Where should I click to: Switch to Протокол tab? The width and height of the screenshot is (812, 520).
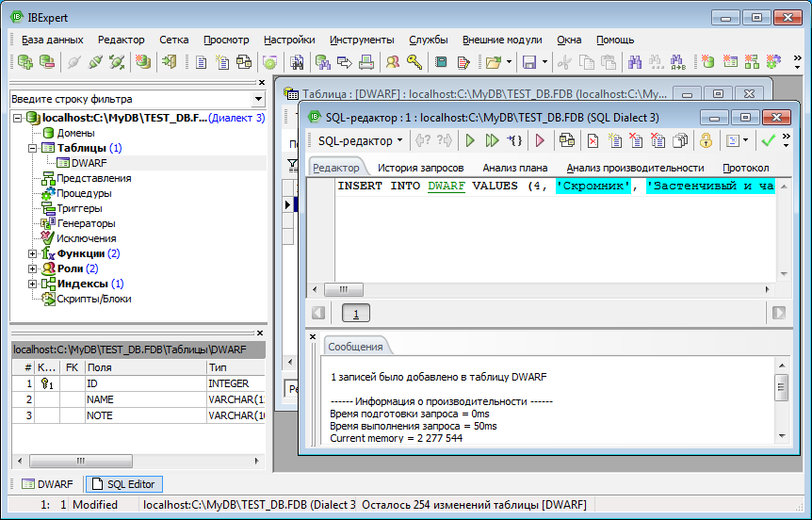[746, 168]
